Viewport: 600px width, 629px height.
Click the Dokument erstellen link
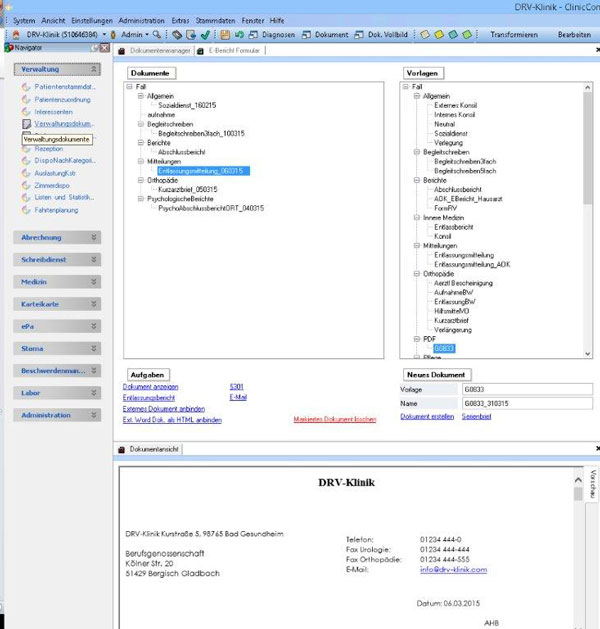coord(427,416)
